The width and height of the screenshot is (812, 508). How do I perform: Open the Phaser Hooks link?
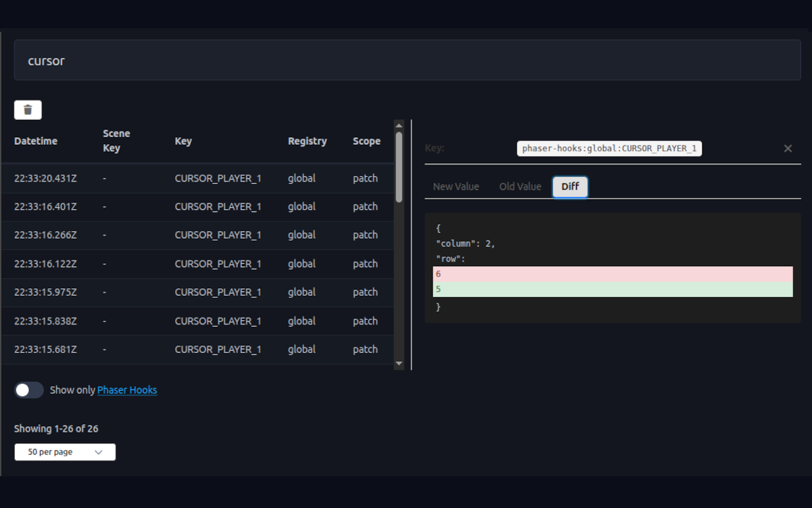pos(127,390)
